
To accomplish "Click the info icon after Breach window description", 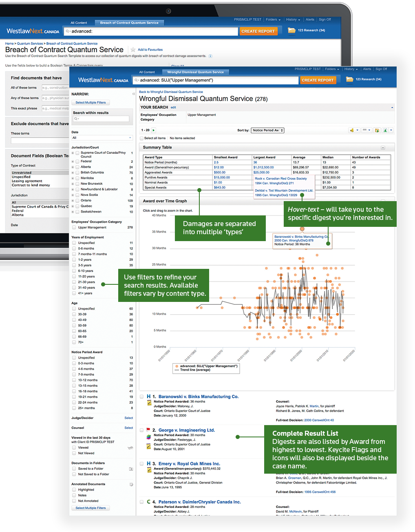I will (x=210, y=56).
